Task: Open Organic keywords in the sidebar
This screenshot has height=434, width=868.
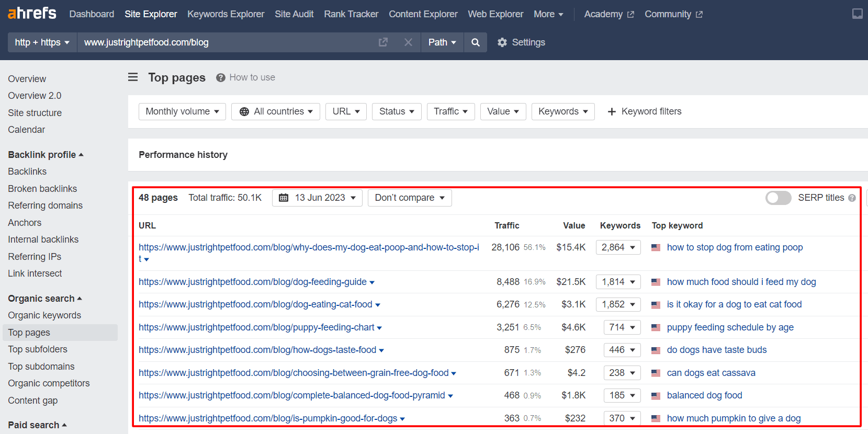Action: pos(44,315)
